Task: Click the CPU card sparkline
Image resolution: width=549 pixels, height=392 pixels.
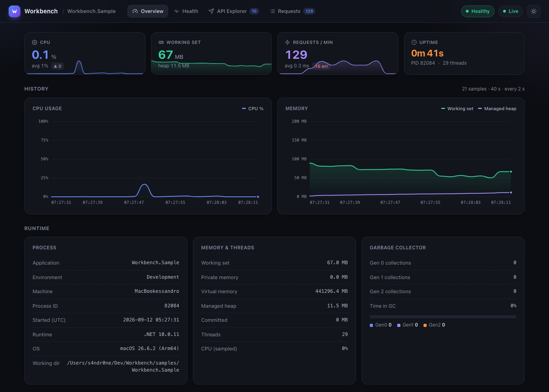Action: [85, 67]
